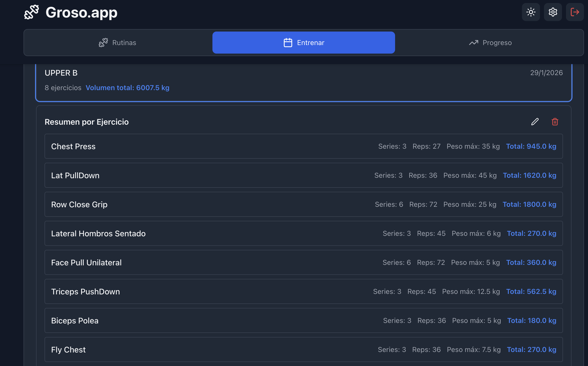Click the red logout icon

[575, 12]
